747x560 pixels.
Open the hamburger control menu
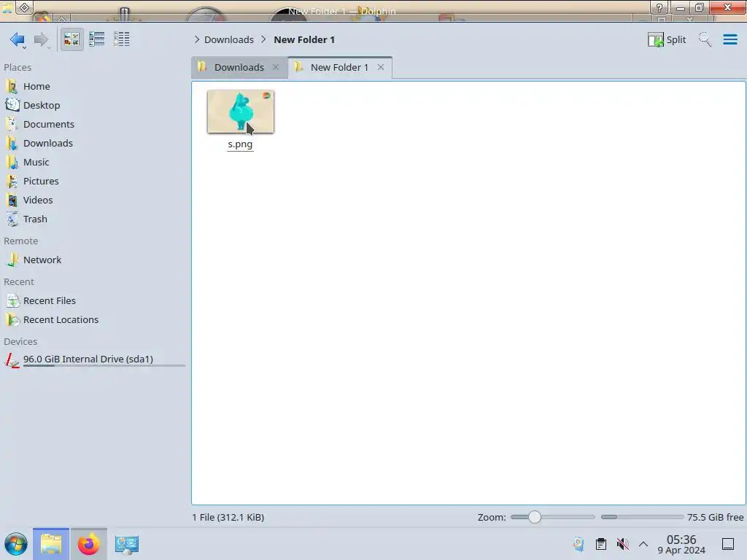pos(729,39)
